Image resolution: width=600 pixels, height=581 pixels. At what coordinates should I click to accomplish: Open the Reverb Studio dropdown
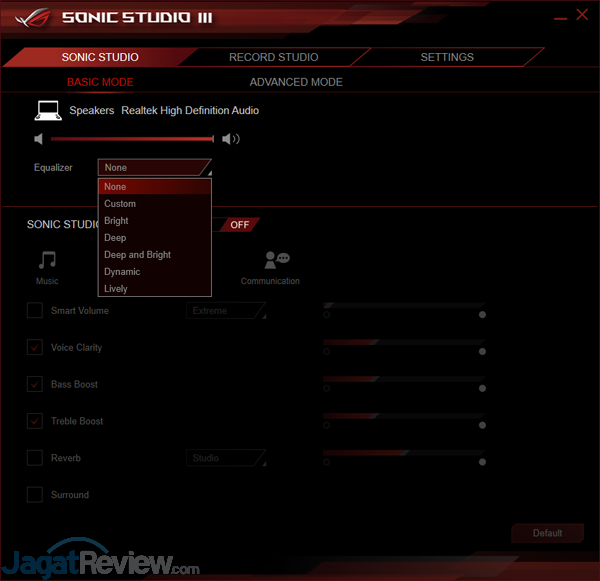226,458
